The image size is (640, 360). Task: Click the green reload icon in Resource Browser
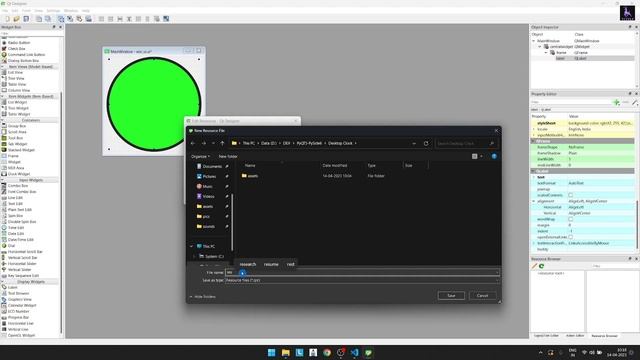542,266
